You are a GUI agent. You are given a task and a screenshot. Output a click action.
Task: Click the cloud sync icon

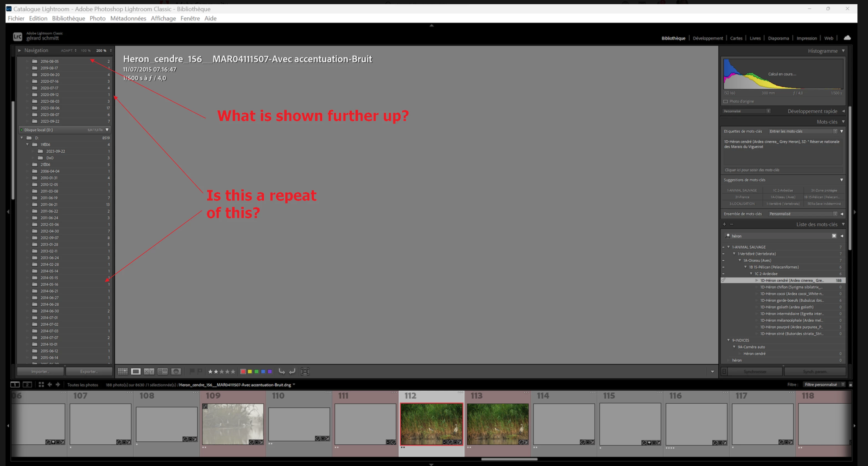pos(847,38)
